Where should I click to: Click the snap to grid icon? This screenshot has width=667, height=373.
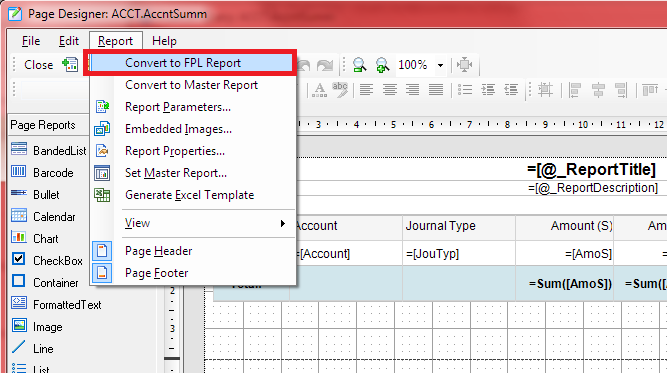(545, 90)
